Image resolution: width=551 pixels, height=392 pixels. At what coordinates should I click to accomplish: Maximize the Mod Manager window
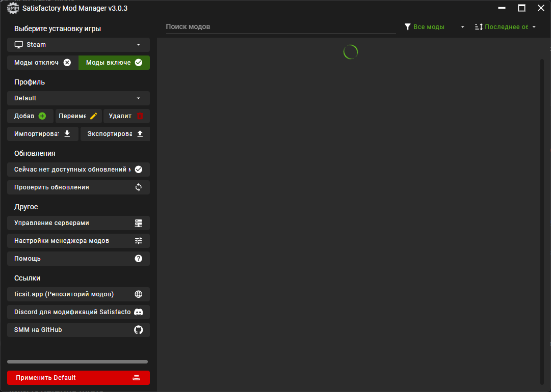[x=521, y=8]
